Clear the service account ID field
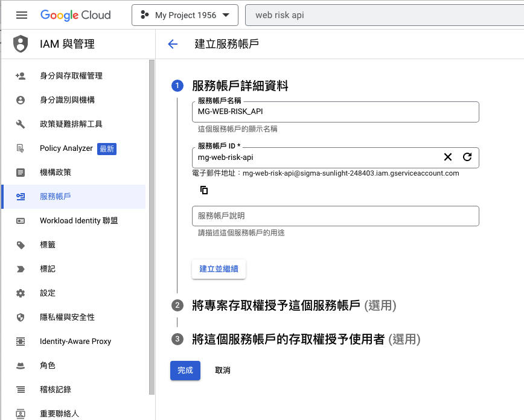 447,157
